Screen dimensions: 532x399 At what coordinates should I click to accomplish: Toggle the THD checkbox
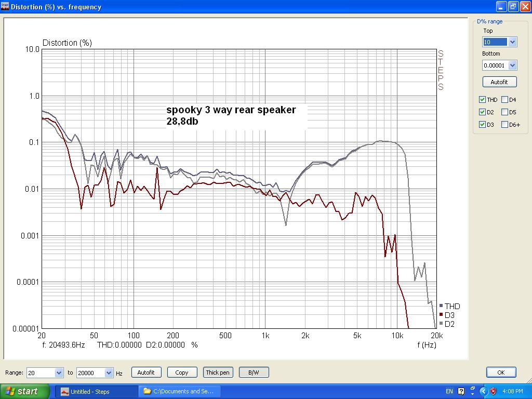[x=482, y=99]
